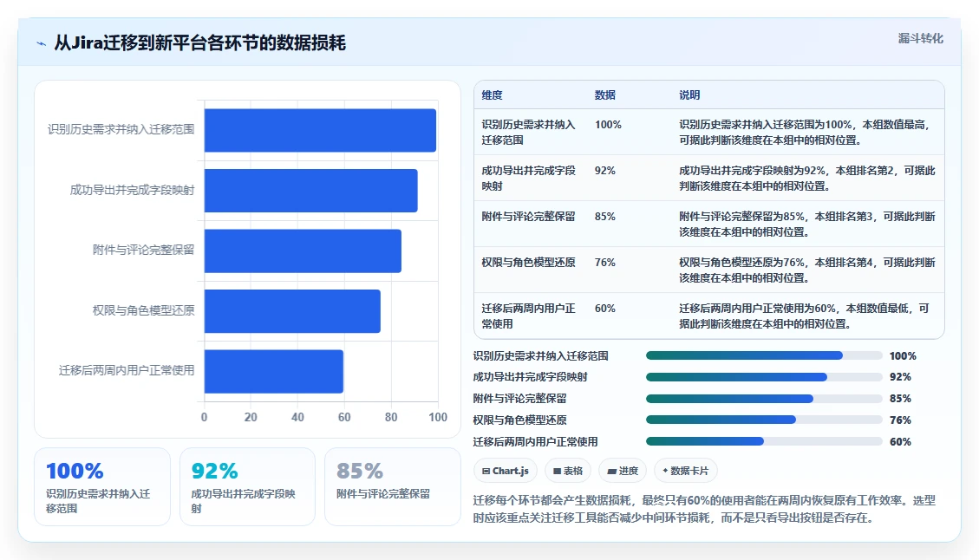Screen dimensions: 979x560
Task: Click the 附件与评论完整保留 table row name
Action: [528, 217]
